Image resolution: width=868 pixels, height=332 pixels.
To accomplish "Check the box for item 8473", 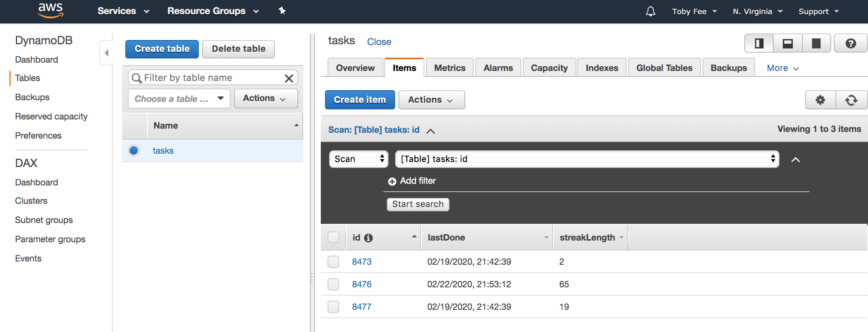I will [333, 262].
